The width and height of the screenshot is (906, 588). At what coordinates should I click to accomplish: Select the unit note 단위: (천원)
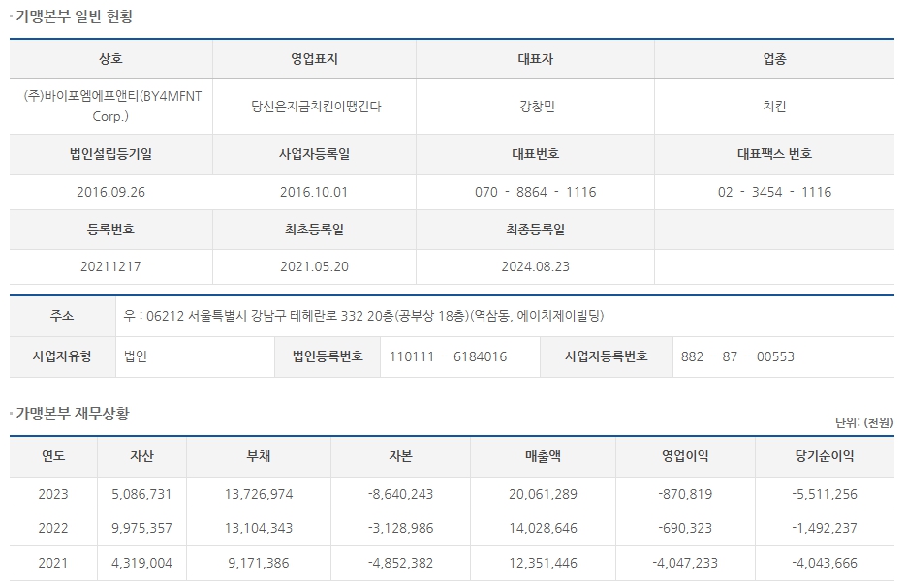[864, 422]
